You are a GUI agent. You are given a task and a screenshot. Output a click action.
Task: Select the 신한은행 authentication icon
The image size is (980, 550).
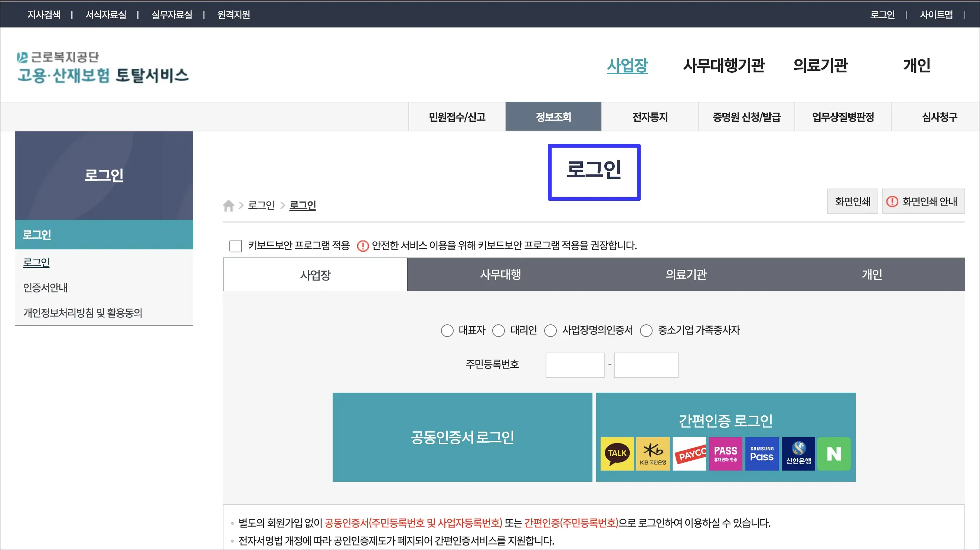pyautogui.click(x=798, y=454)
